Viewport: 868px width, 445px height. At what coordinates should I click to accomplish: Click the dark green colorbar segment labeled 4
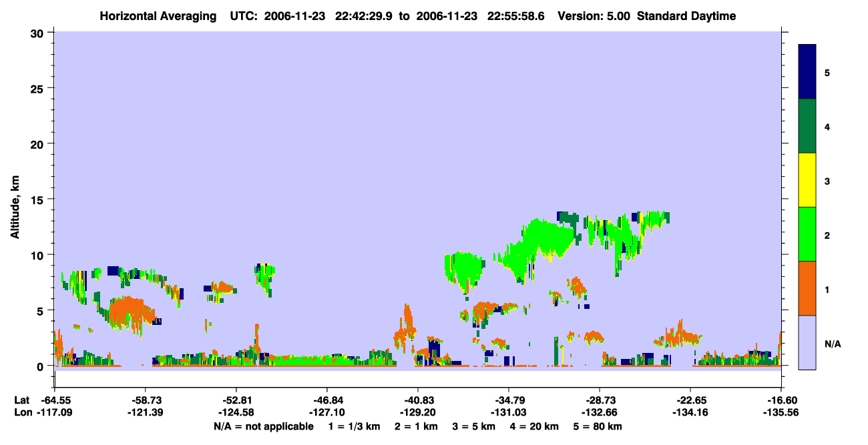tap(807, 126)
